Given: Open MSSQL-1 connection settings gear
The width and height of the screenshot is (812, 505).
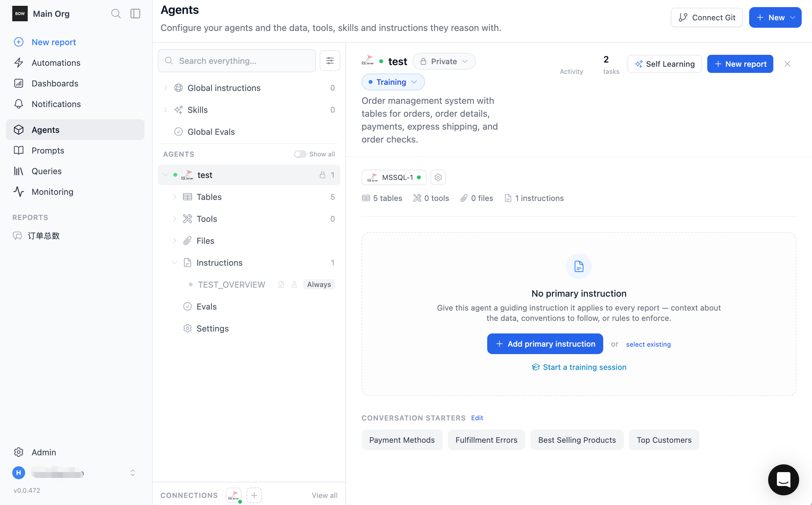Looking at the screenshot, I should click(x=438, y=177).
